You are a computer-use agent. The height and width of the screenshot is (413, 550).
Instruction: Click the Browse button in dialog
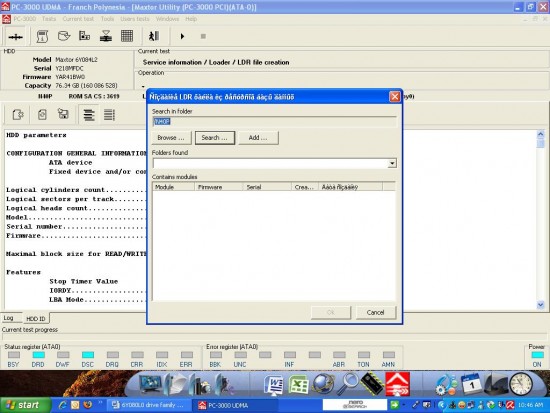tap(172, 138)
